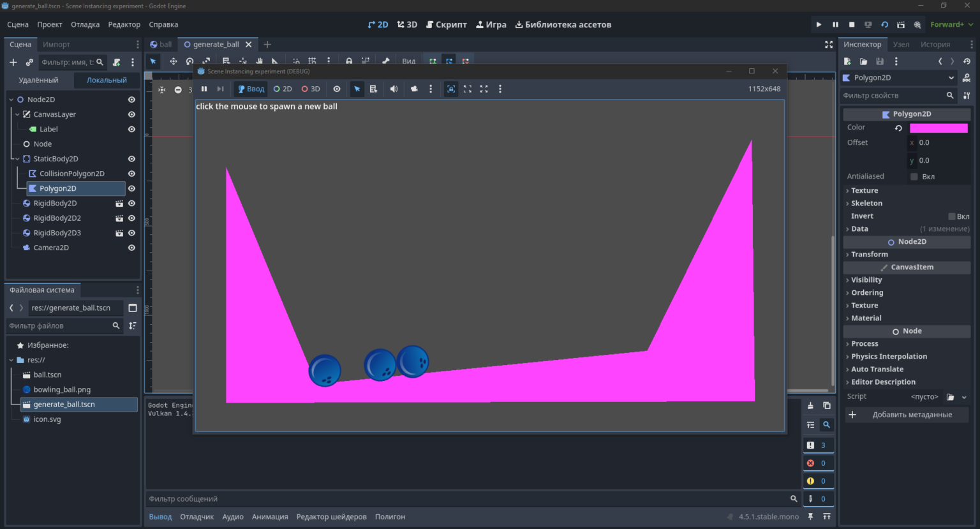
Task: Switch to the Узел tab
Action: coord(901,44)
